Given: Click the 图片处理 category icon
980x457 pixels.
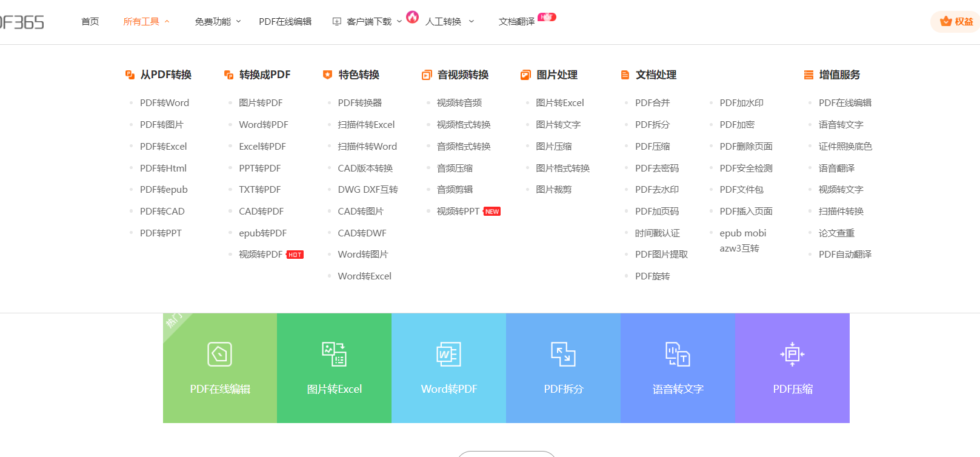Looking at the screenshot, I should pos(525,75).
